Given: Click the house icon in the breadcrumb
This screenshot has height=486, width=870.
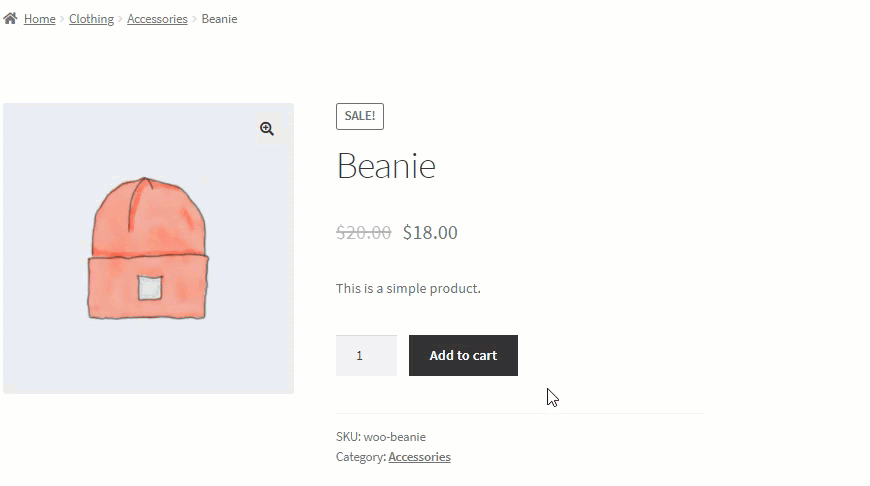Looking at the screenshot, I should [10, 18].
